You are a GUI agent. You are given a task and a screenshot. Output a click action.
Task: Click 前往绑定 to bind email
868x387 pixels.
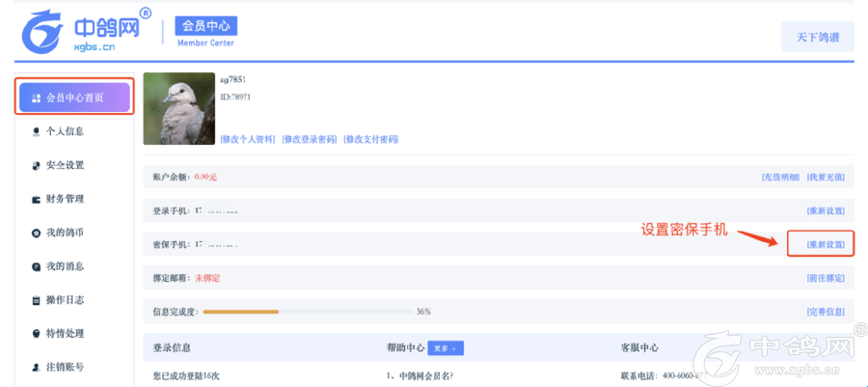point(826,278)
